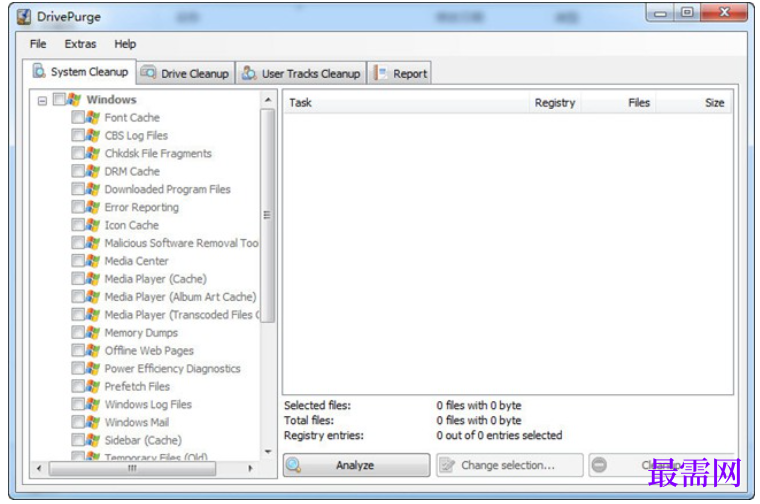This screenshot has height=504, width=760.
Task: Click the flag icon beside Sidebar (Cache)
Action: [x=93, y=440]
